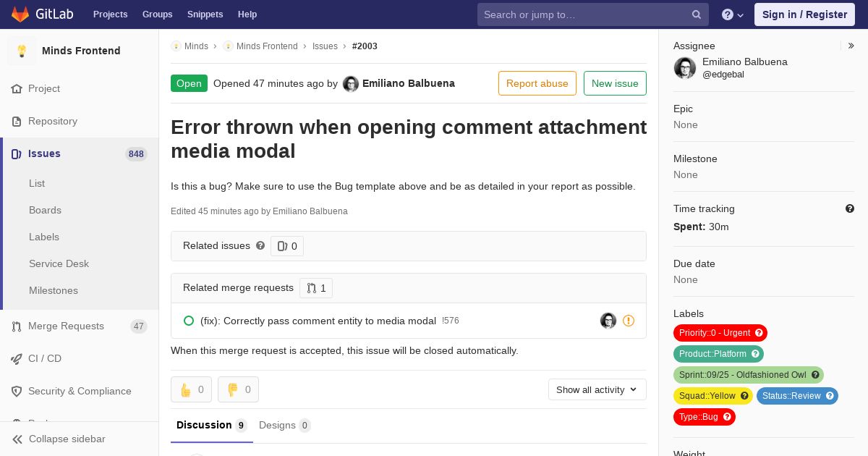Click the Minds Frontend project title in sidebar
The height and width of the screenshot is (456, 868).
point(81,51)
